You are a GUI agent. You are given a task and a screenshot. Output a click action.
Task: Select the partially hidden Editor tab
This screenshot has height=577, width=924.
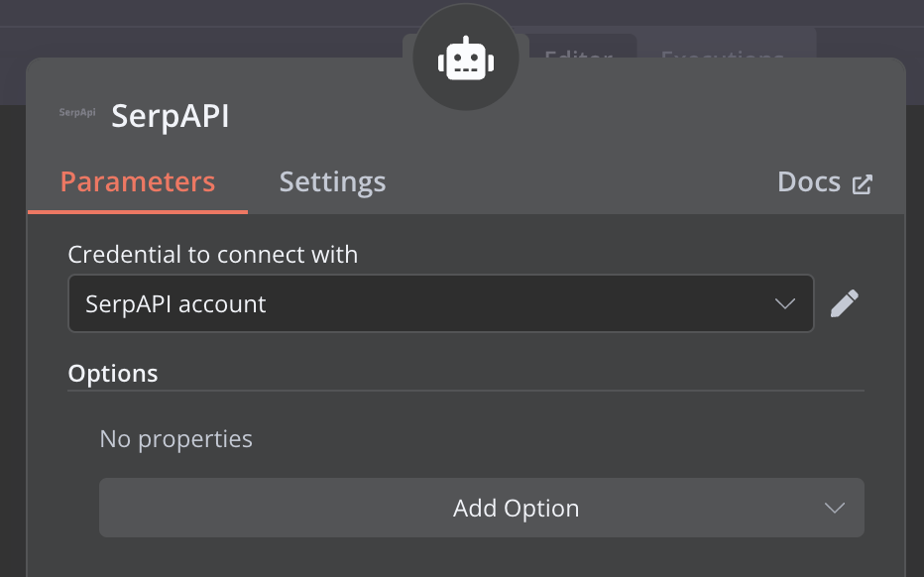pos(579,50)
